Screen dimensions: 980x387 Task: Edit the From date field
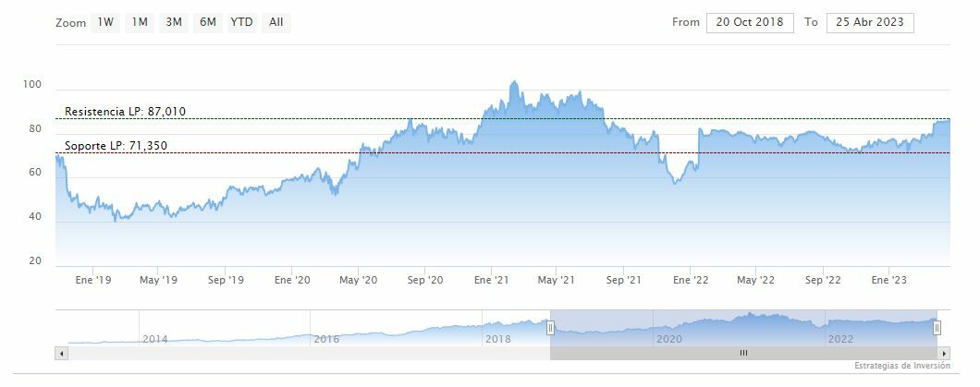click(749, 22)
